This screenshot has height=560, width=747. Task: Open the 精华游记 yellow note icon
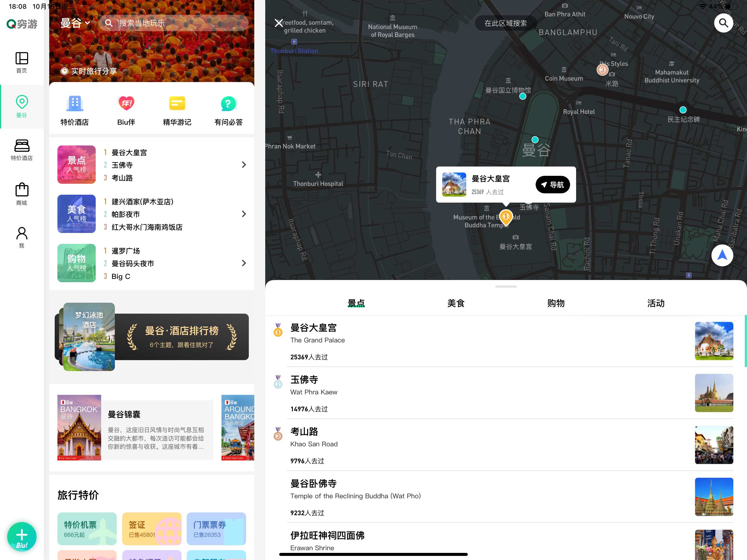pos(177,103)
